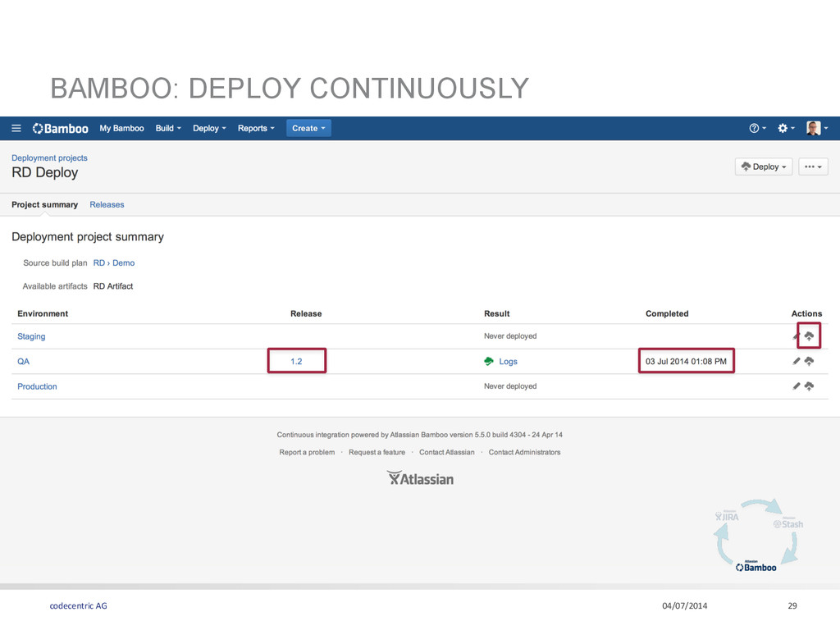Open the Production environment link
Viewport: 840px width, 630px height.
[x=37, y=386]
